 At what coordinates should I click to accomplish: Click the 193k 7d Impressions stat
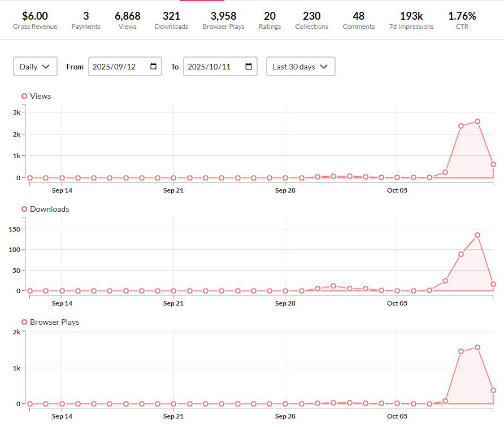click(x=412, y=20)
